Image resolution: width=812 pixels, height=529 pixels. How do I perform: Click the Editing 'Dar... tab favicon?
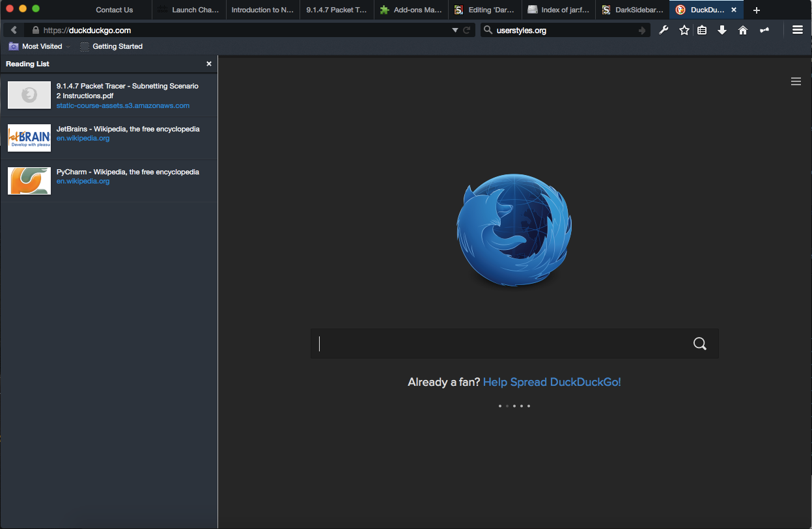coord(459,10)
